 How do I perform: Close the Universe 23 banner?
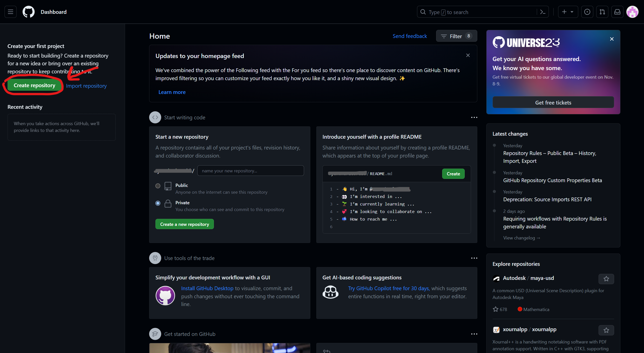612,39
